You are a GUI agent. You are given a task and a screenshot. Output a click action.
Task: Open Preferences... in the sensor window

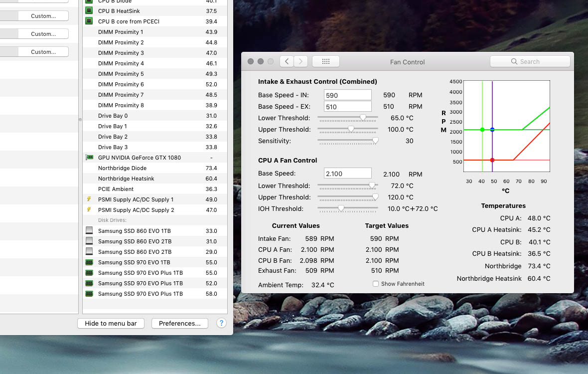point(179,323)
